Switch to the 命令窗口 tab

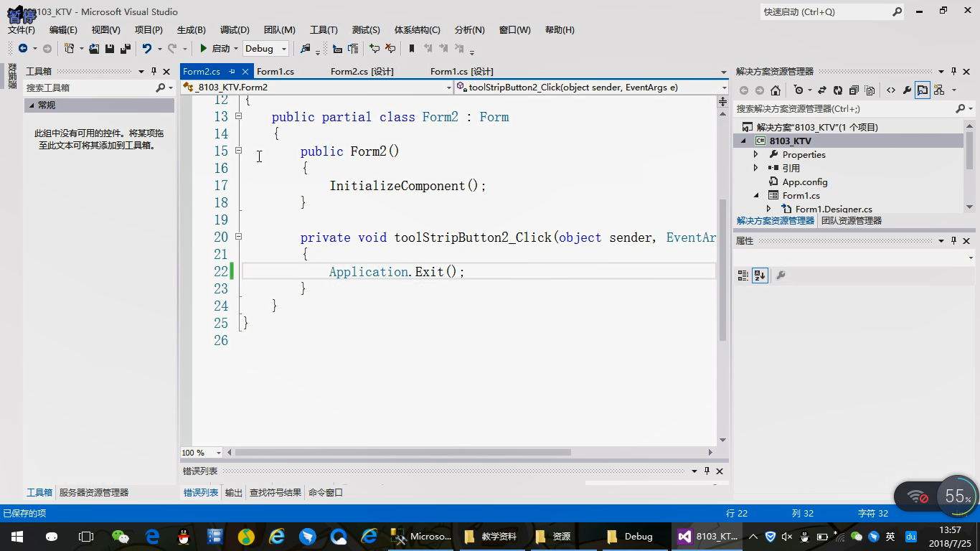[x=326, y=492]
